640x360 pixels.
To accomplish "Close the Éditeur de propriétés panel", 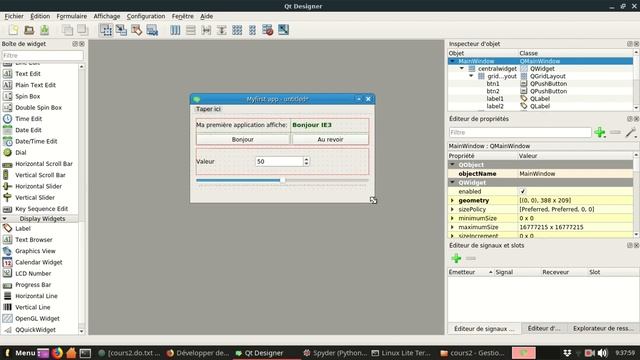I will [x=636, y=119].
